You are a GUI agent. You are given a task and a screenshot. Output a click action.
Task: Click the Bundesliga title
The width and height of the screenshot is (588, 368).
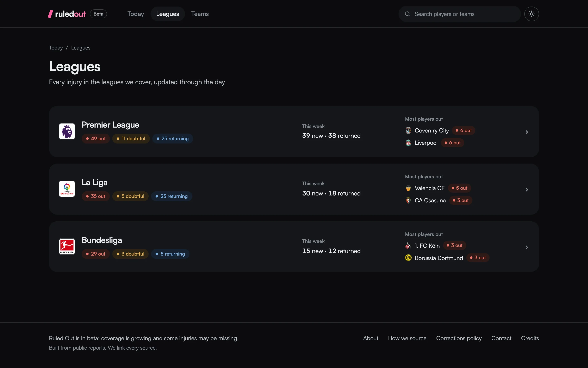pyautogui.click(x=102, y=240)
